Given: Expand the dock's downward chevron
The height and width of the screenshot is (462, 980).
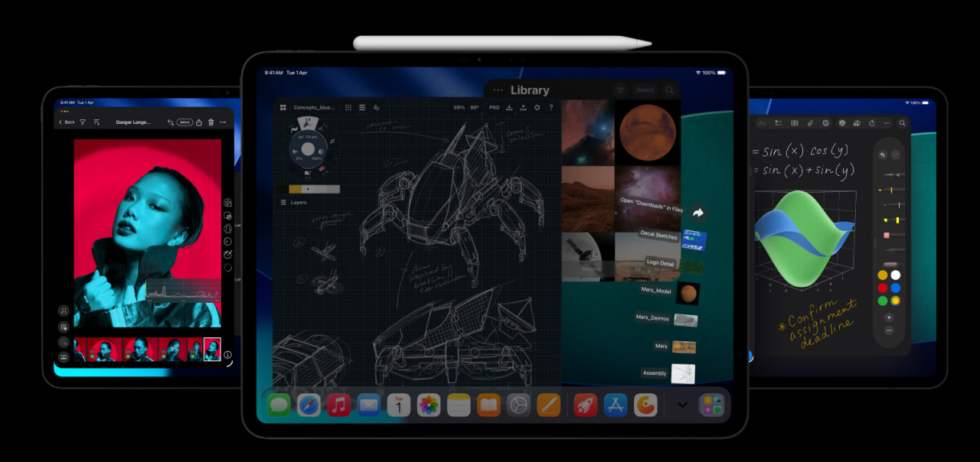Looking at the screenshot, I should tap(682, 405).
